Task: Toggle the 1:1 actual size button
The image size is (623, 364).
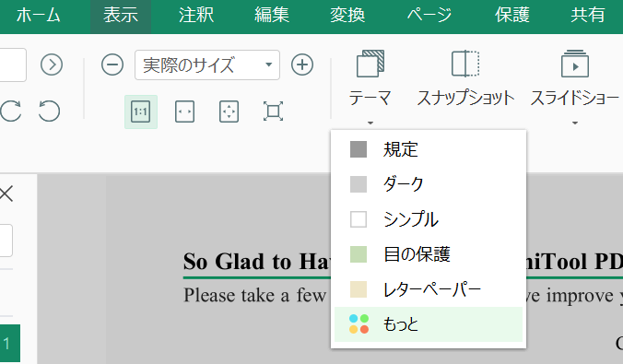Action: pos(141,112)
